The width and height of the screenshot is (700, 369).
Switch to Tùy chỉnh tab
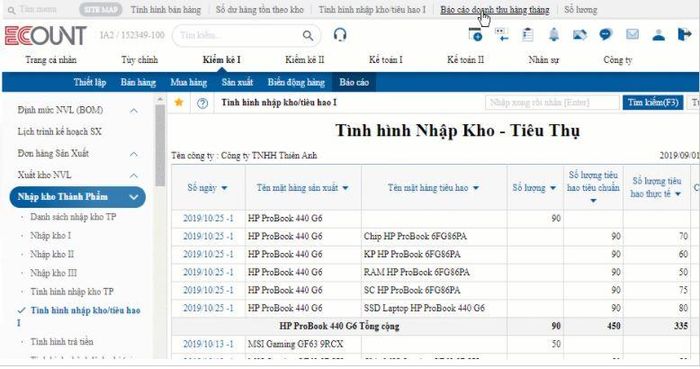point(139,60)
